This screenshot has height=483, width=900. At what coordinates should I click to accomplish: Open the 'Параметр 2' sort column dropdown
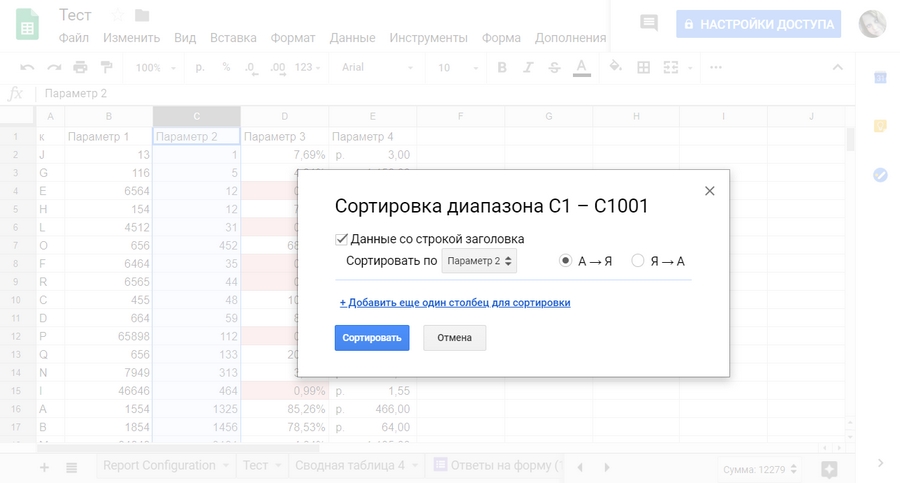pyautogui.click(x=479, y=261)
